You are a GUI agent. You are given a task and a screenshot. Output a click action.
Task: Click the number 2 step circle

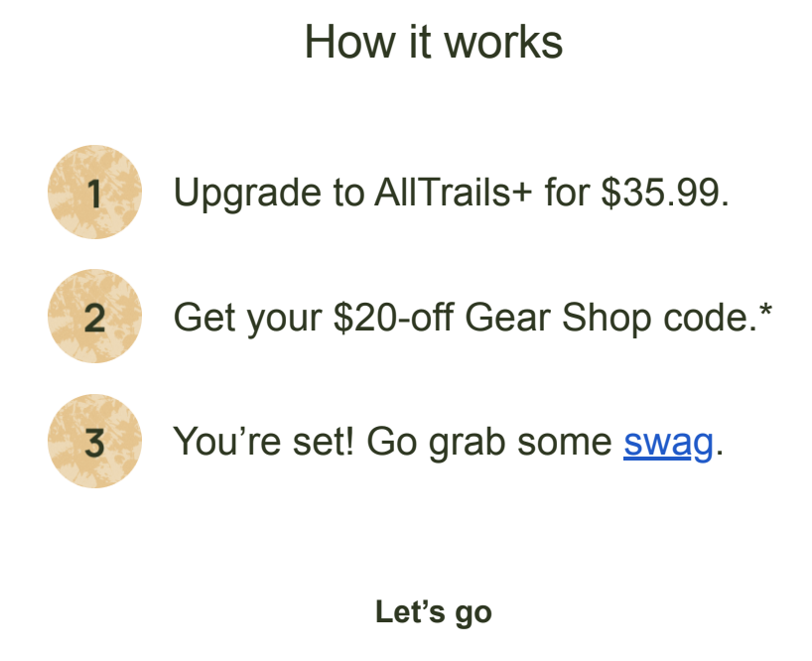(x=94, y=317)
